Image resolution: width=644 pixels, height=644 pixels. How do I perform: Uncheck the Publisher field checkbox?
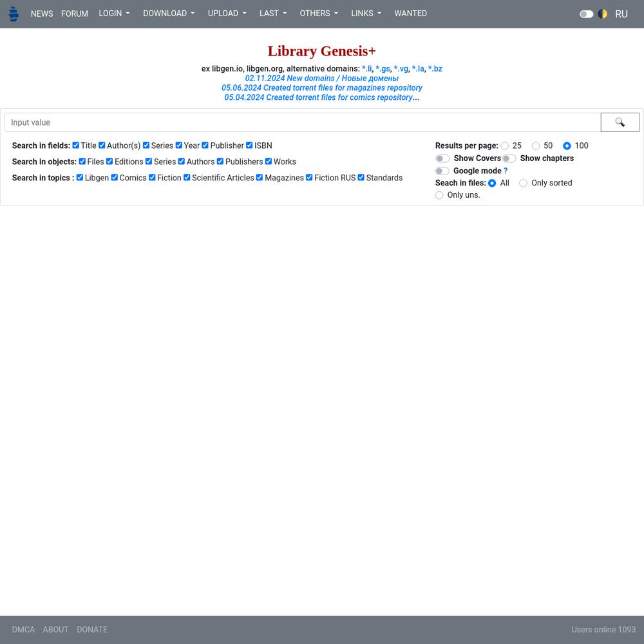tap(205, 146)
